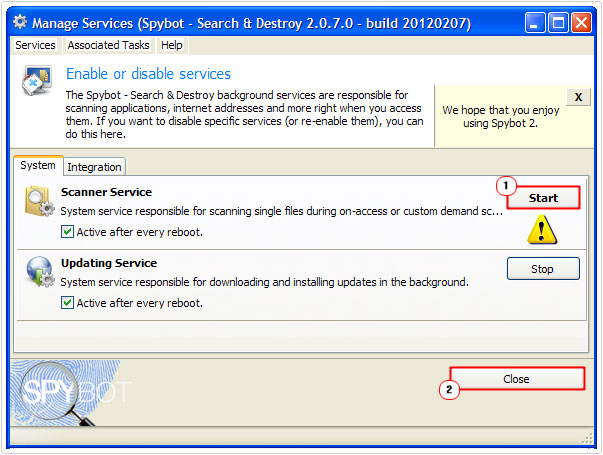Viewport: 603px width, 455px height.
Task: Click the gear icon in title bar
Action: [20, 22]
